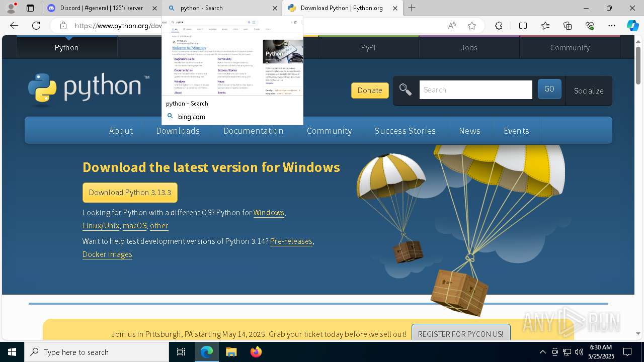The image size is (644, 362).
Task: Open the Favorites list
Action: coord(545,26)
